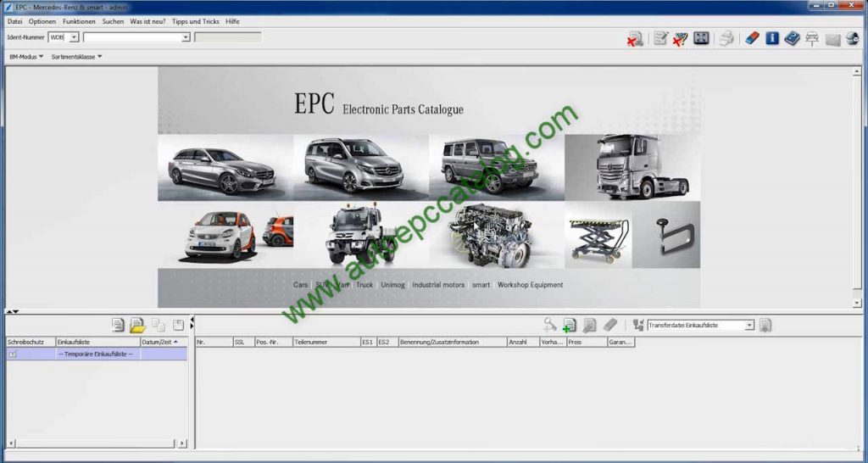The width and height of the screenshot is (868, 463).
Task: Toggle write protection on temporary shopping list
Action: pos(13,354)
